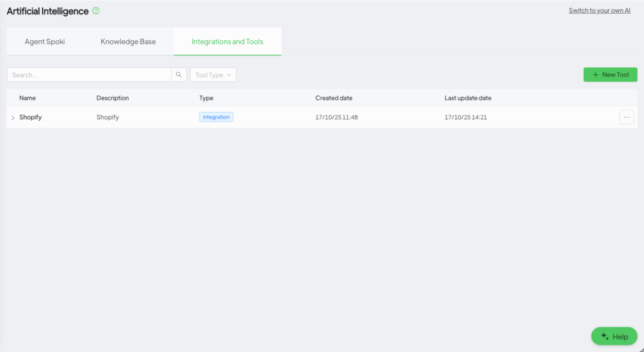This screenshot has width=644, height=352.
Task: Select the Shopify name in the table
Action: point(30,117)
